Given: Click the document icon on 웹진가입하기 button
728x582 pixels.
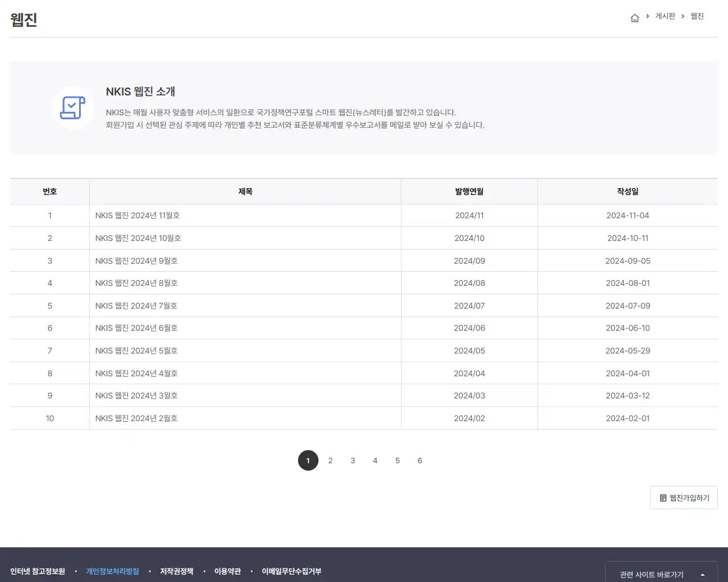Looking at the screenshot, I should coord(663,497).
